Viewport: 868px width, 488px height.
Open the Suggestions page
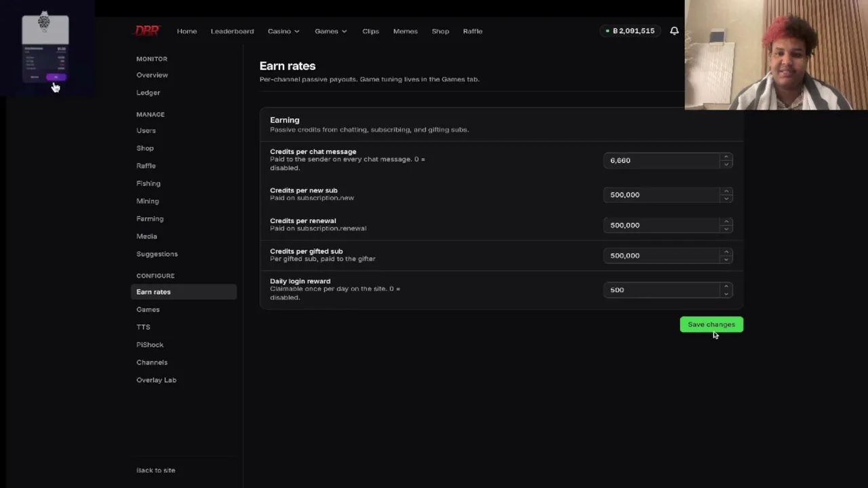[x=157, y=253]
